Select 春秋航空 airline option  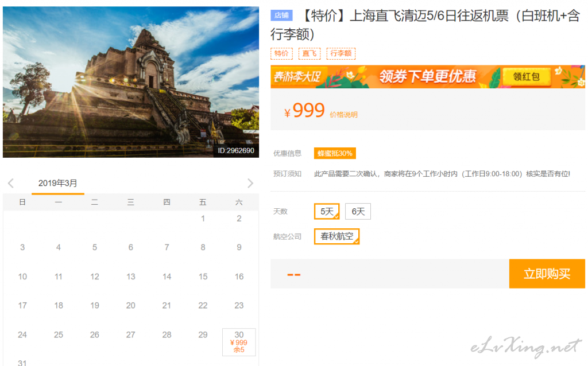click(336, 236)
